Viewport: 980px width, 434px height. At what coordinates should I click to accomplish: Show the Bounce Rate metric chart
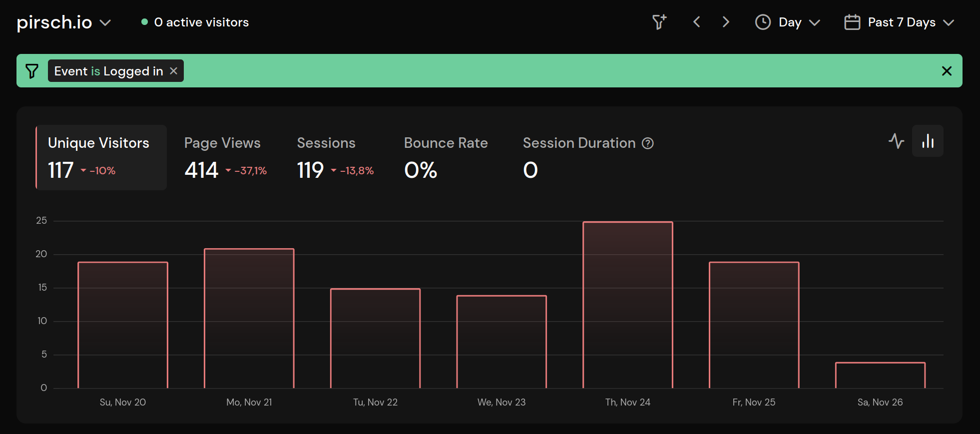click(x=446, y=157)
